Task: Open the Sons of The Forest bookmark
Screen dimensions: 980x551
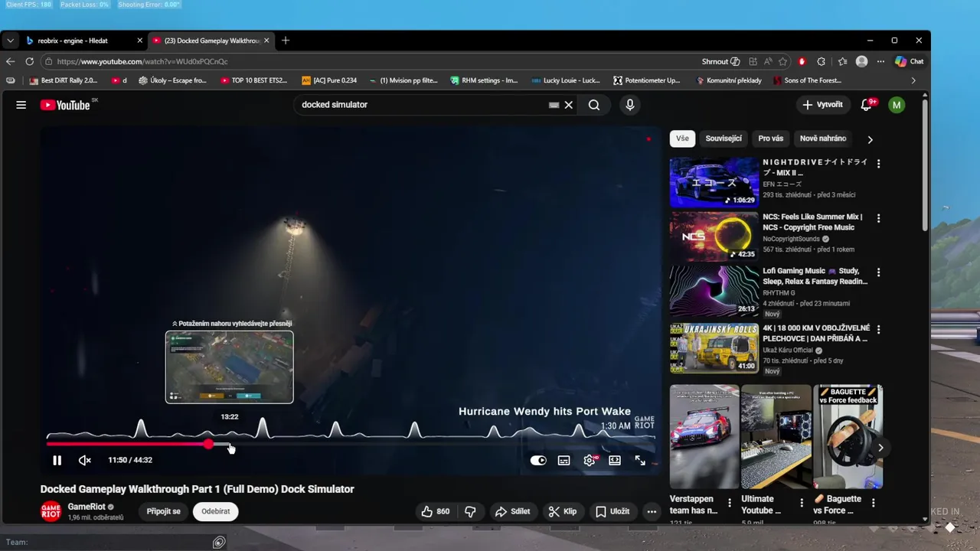Action: (x=808, y=80)
